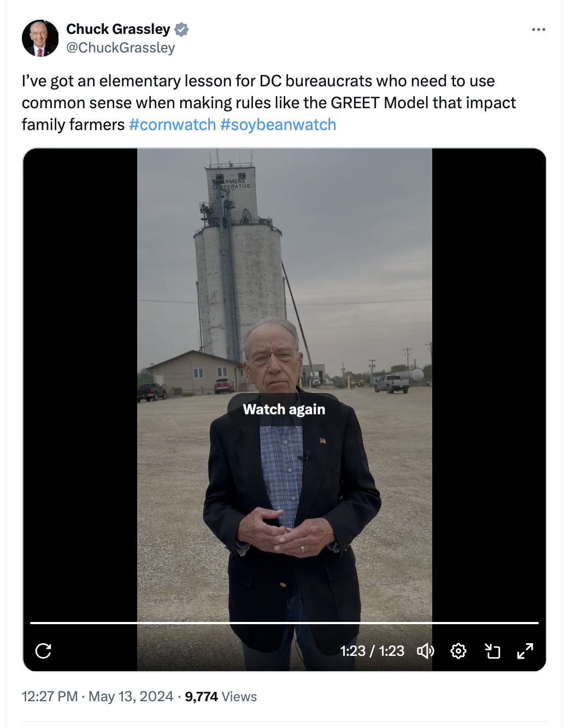Click the @ChuckGrassley handle
The width and height of the screenshot is (565, 728).
121,48
